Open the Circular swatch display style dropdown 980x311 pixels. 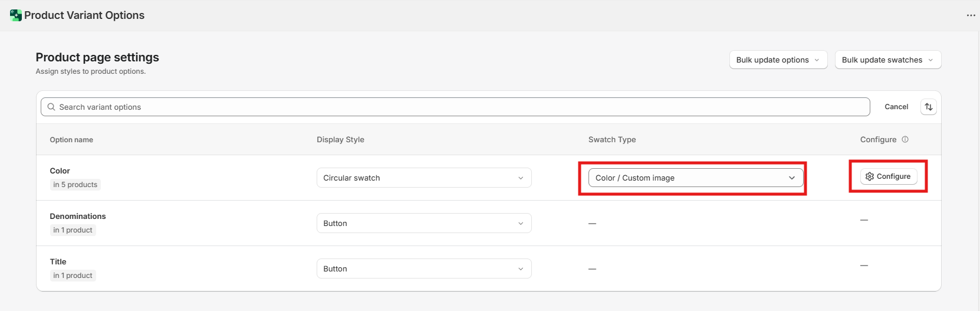click(x=423, y=178)
